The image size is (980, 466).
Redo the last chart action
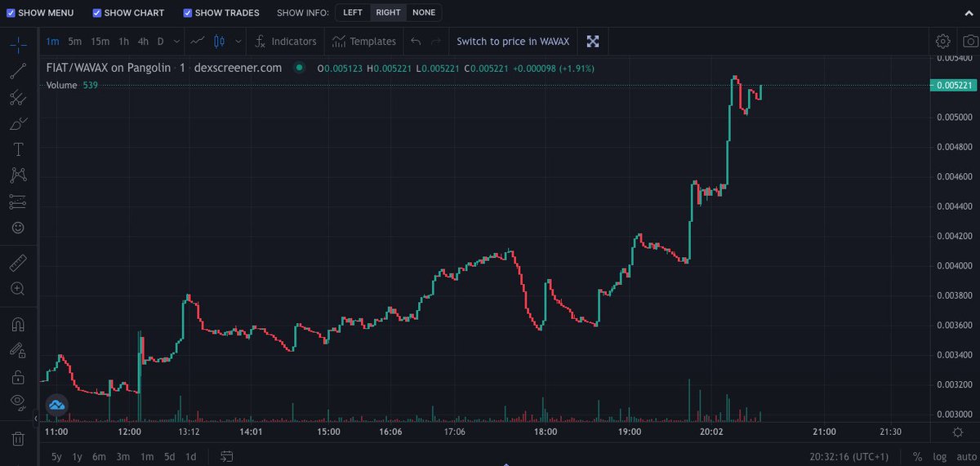click(x=436, y=41)
